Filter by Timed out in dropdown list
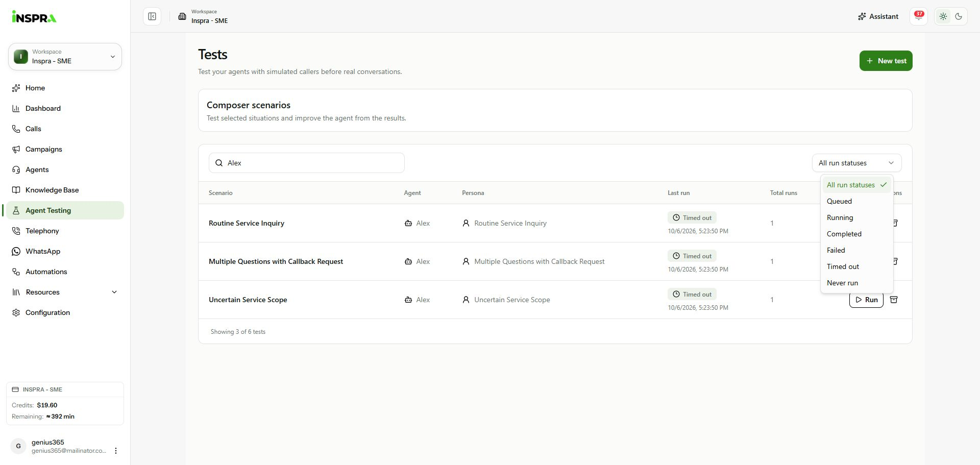The width and height of the screenshot is (980, 465). point(856,266)
